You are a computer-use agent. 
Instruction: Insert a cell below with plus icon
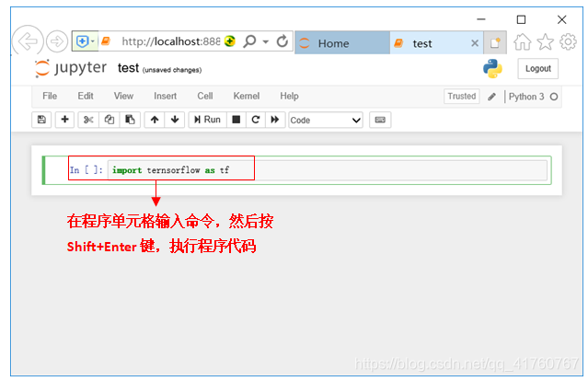[64, 120]
